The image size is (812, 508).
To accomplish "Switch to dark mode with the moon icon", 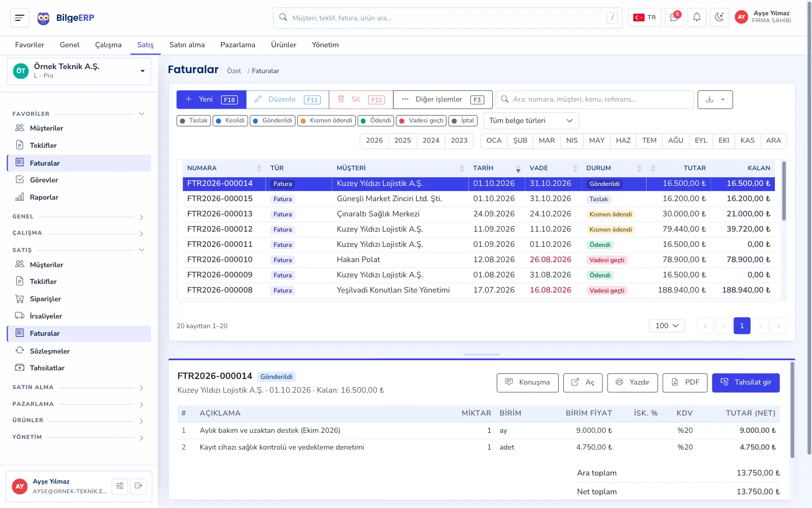I will click(x=719, y=17).
